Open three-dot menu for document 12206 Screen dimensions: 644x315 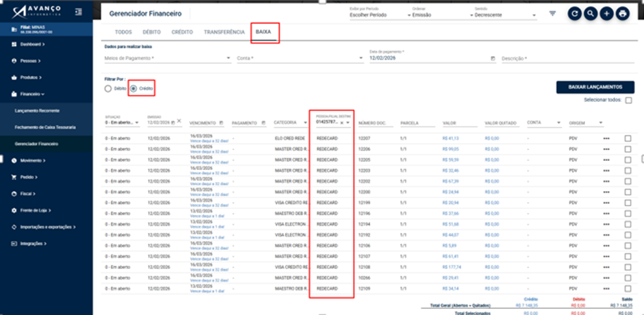click(606, 149)
